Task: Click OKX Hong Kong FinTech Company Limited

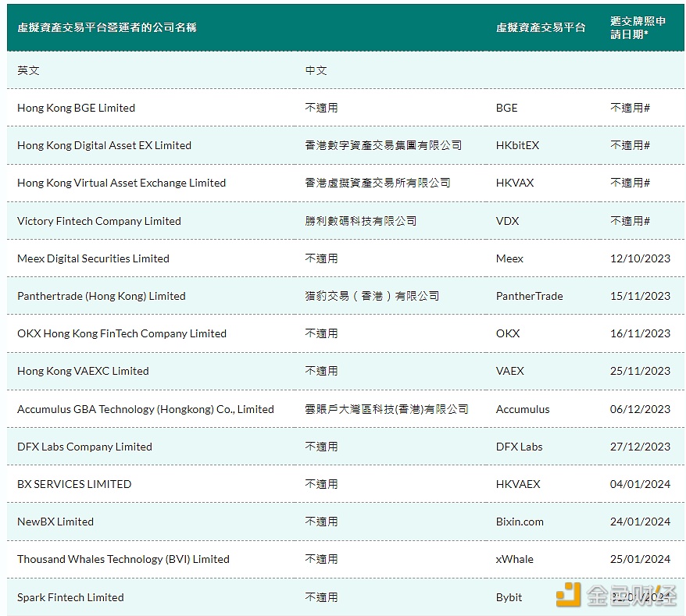Action: pos(122,334)
